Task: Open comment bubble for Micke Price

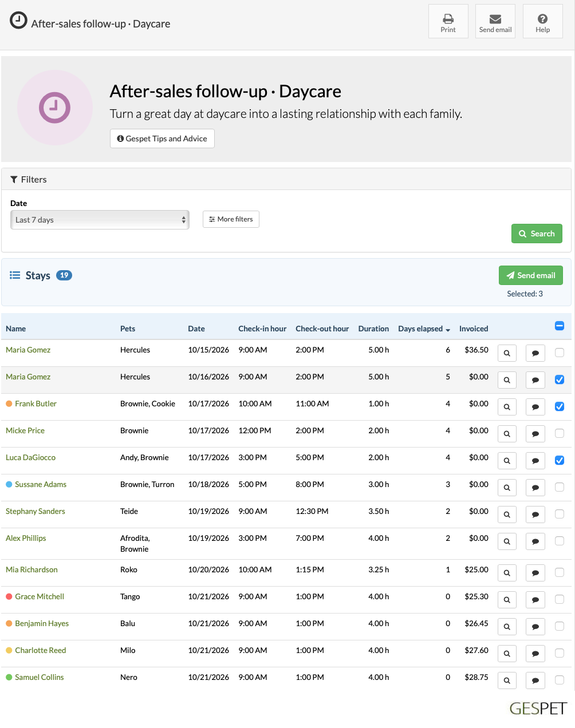Action: point(535,434)
